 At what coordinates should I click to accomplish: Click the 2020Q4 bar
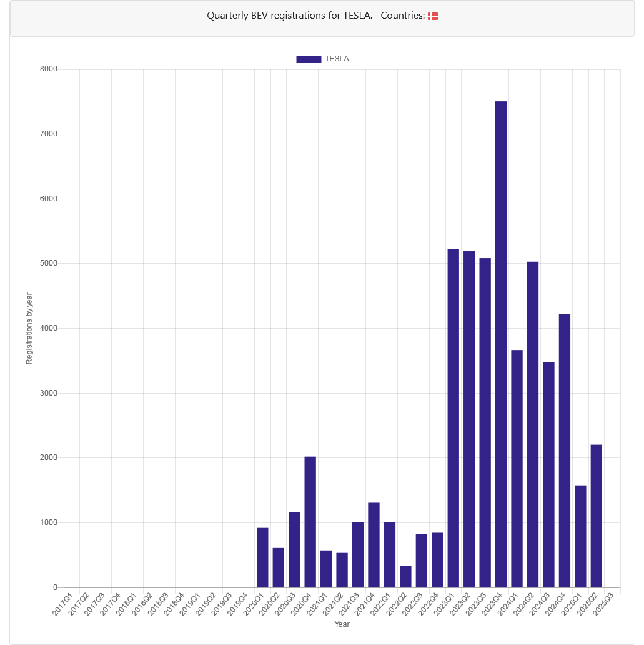(x=310, y=522)
